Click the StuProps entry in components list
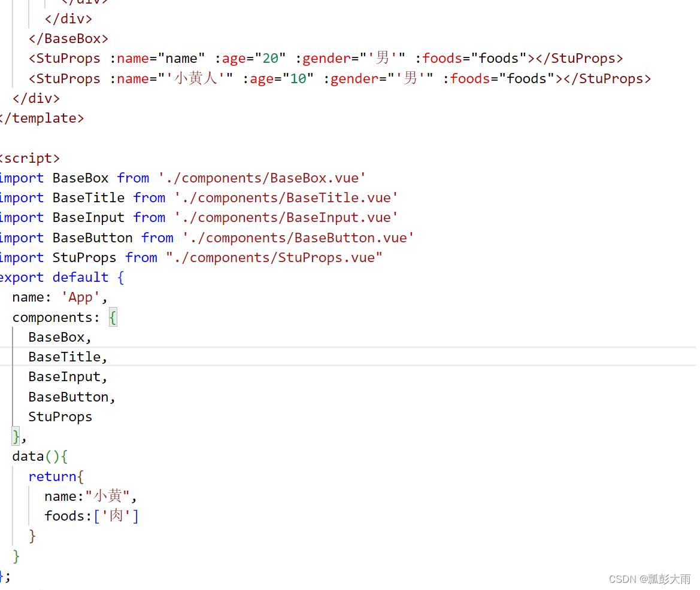This screenshot has height=590, width=700. point(60,416)
